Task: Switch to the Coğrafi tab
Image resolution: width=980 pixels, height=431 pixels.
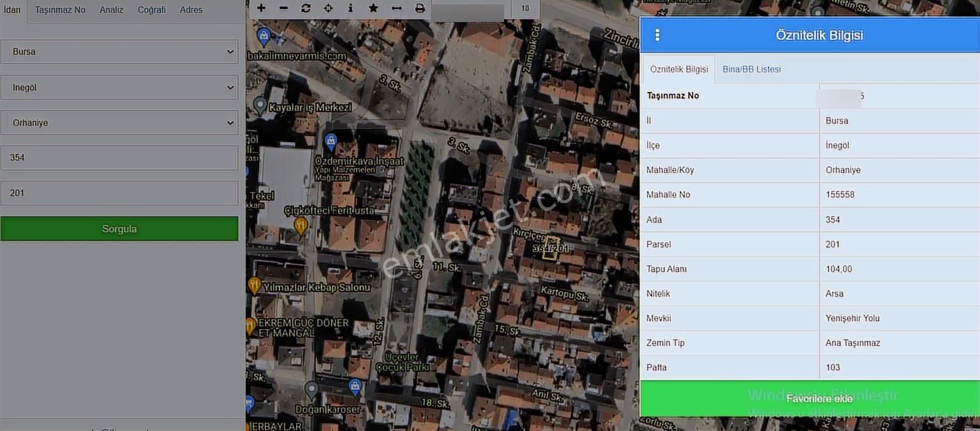Action: pos(151,10)
